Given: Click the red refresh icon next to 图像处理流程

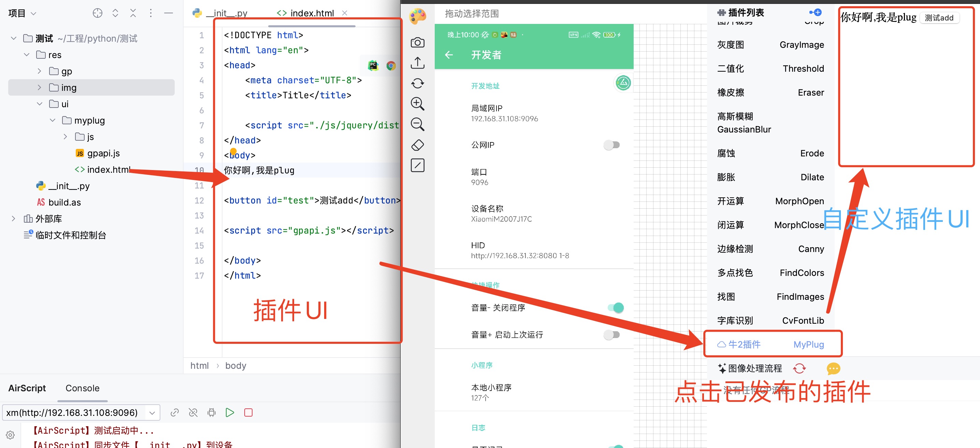Looking at the screenshot, I should 799,368.
